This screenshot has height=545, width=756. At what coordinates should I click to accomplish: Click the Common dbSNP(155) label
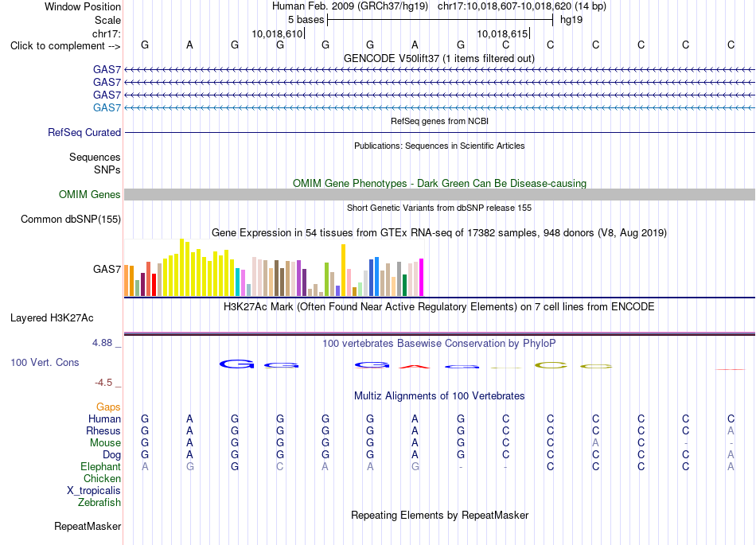point(70,220)
